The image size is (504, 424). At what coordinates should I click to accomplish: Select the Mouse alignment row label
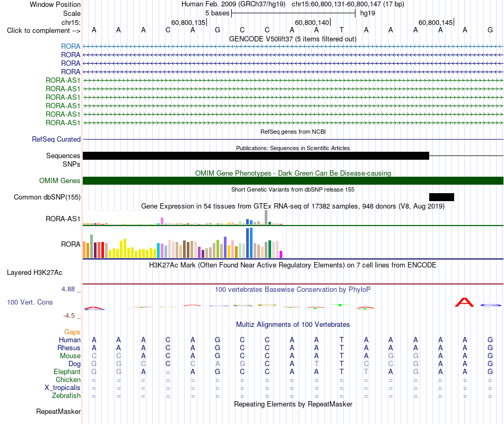70,356
